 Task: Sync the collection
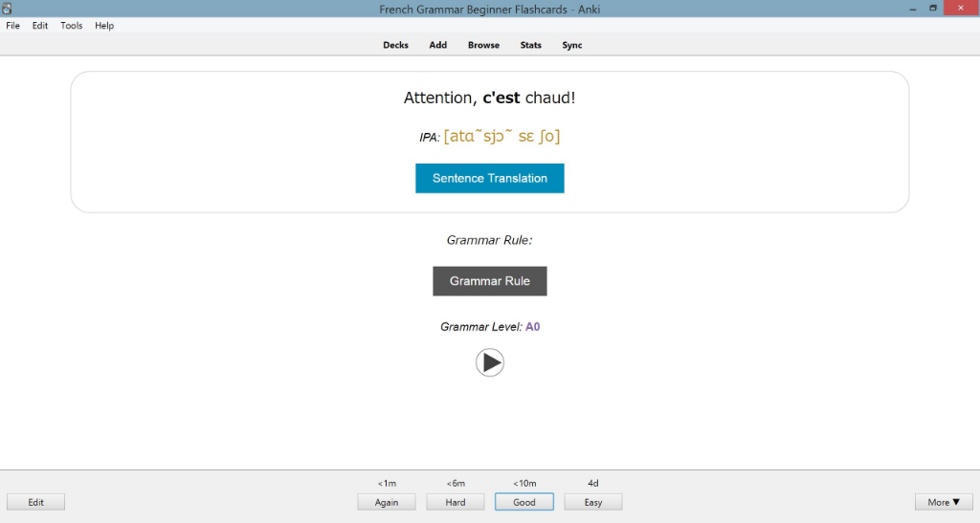(572, 45)
